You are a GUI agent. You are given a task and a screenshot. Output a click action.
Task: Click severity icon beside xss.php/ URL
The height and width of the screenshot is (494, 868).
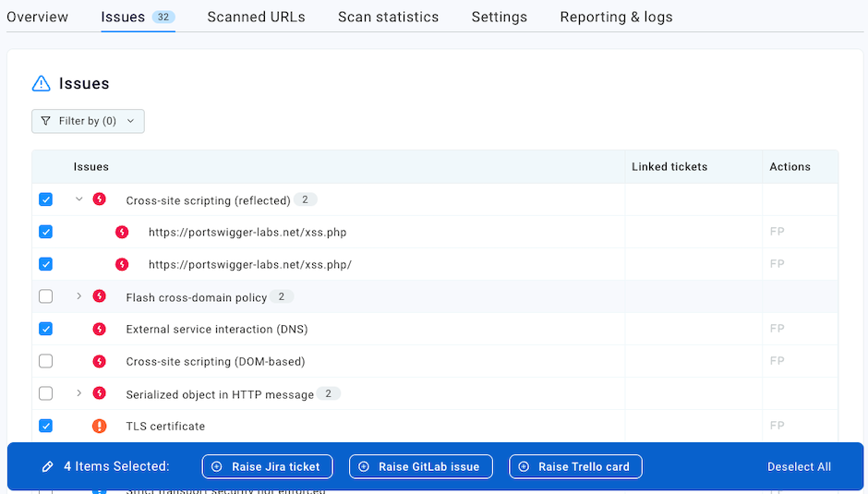coord(122,264)
